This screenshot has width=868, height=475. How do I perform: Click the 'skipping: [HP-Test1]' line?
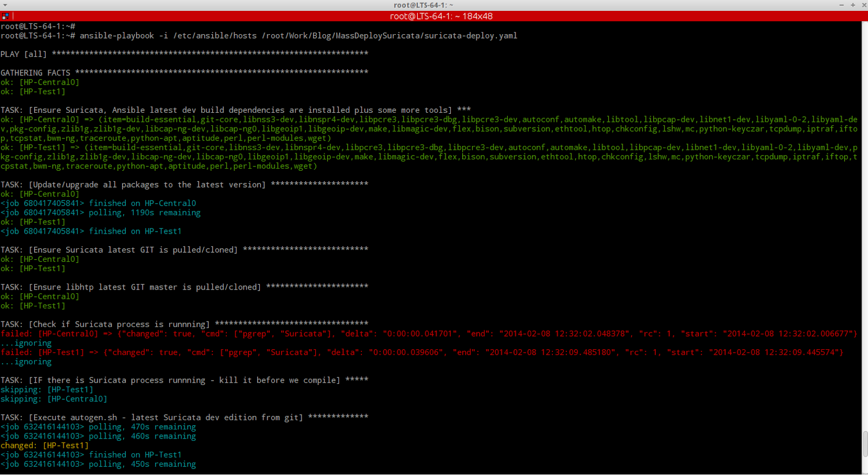tap(47, 390)
